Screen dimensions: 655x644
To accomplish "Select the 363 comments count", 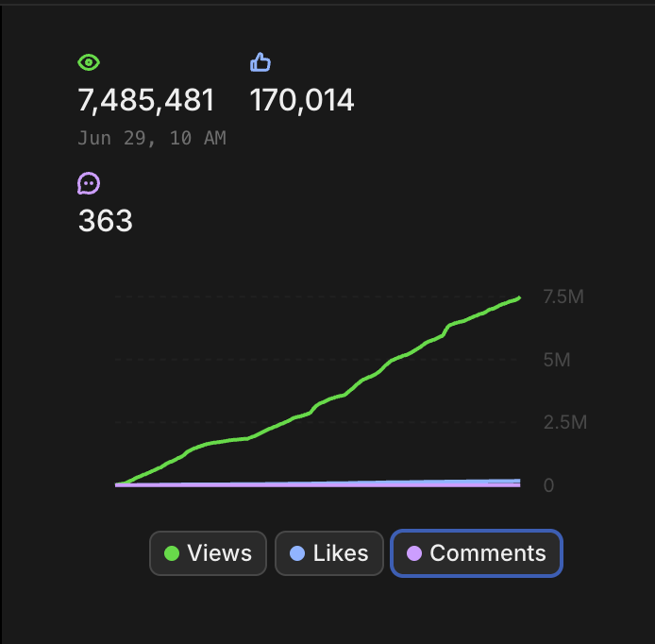I will (105, 221).
